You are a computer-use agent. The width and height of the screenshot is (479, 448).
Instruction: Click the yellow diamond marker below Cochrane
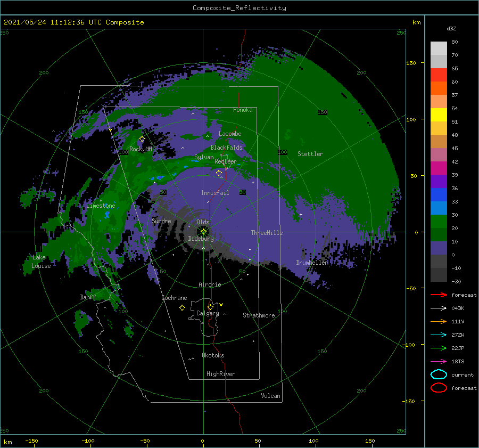(182, 308)
